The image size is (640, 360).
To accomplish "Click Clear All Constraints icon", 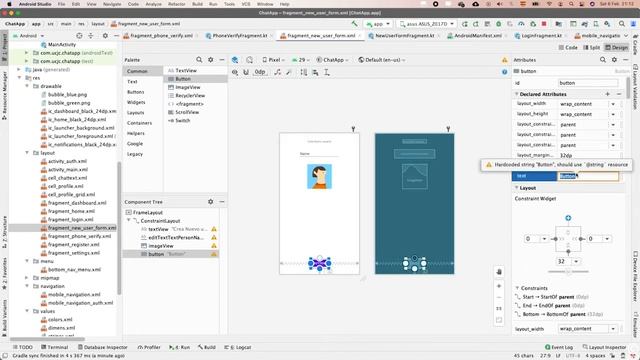I will [278, 72].
